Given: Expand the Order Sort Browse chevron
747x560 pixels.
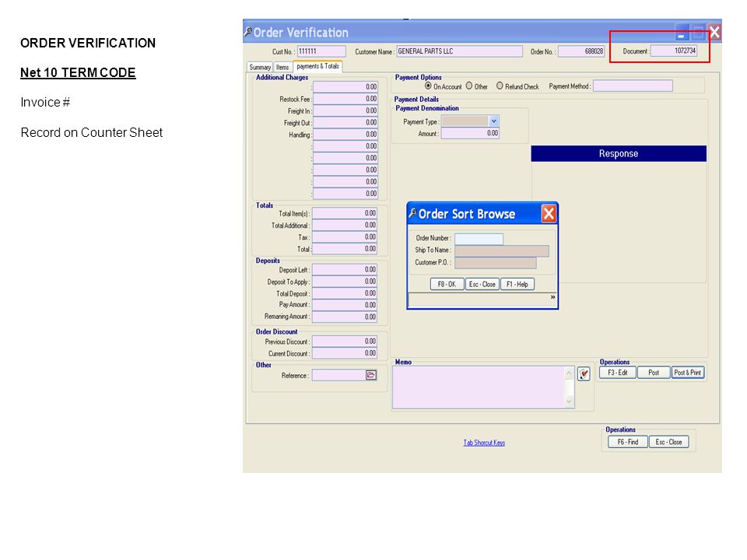Looking at the screenshot, I should tap(552, 297).
